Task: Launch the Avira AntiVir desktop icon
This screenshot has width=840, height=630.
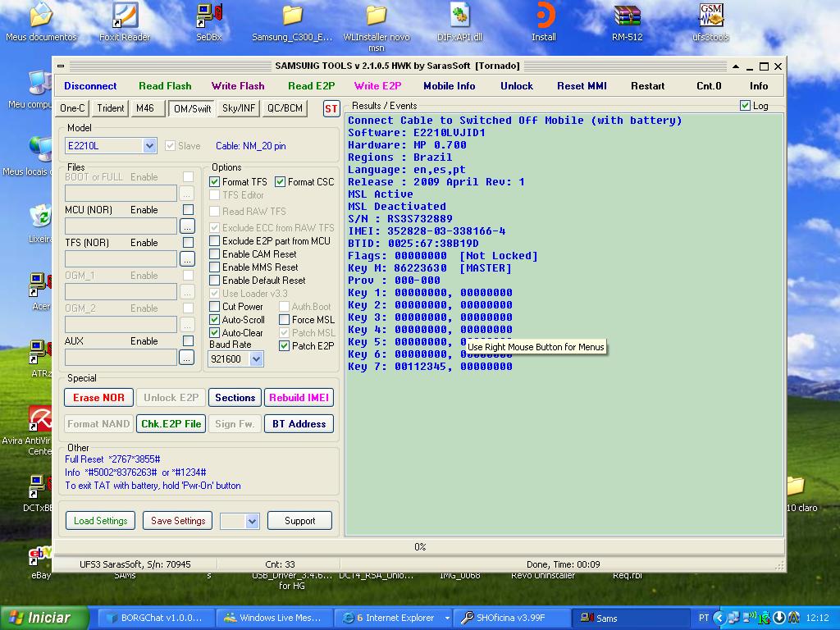Action: 39,421
